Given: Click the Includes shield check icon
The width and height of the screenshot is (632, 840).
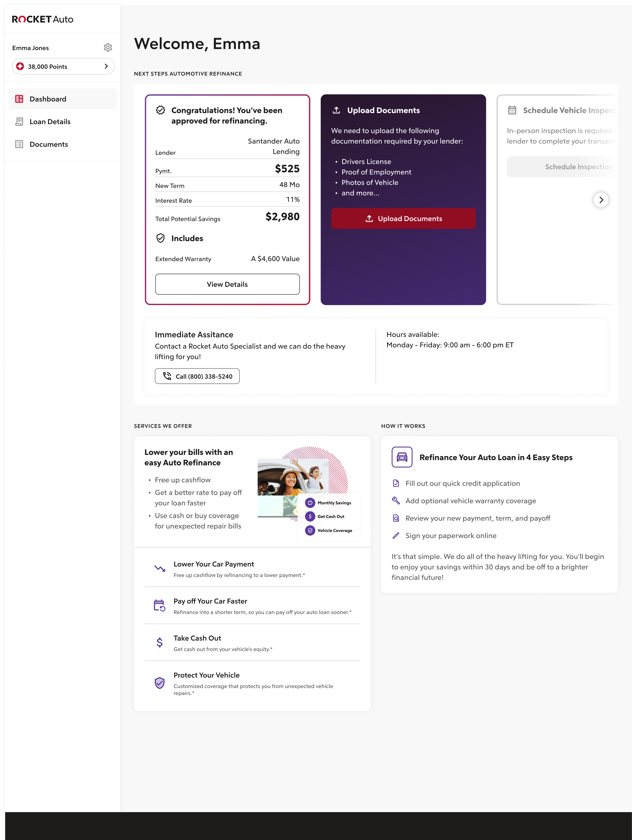Looking at the screenshot, I should [161, 238].
